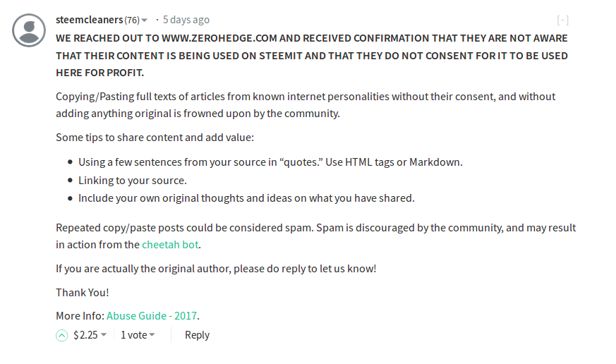Click the Reply button
Screen dimensions: 616x364
(197, 335)
